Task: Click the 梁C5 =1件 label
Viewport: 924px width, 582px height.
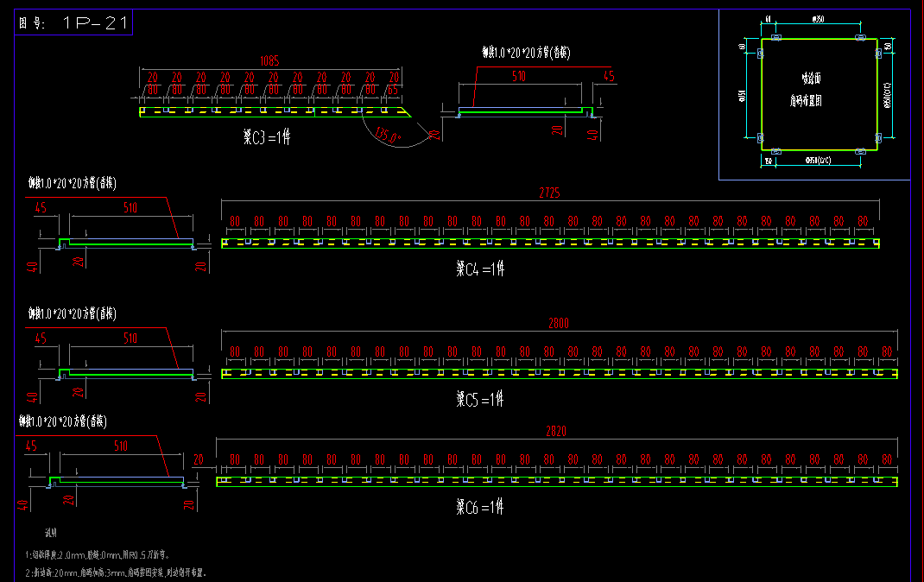Action: click(480, 400)
